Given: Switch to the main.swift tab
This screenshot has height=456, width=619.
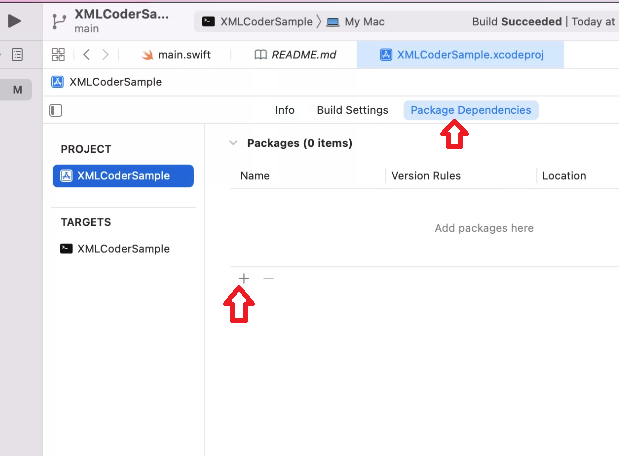Looking at the screenshot, I should point(176,54).
